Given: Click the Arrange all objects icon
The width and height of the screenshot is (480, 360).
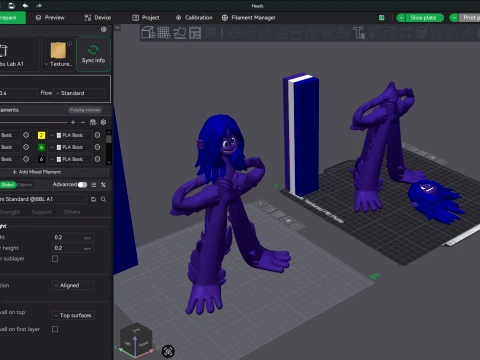Looking at the screenshot, I should point(195,33).
